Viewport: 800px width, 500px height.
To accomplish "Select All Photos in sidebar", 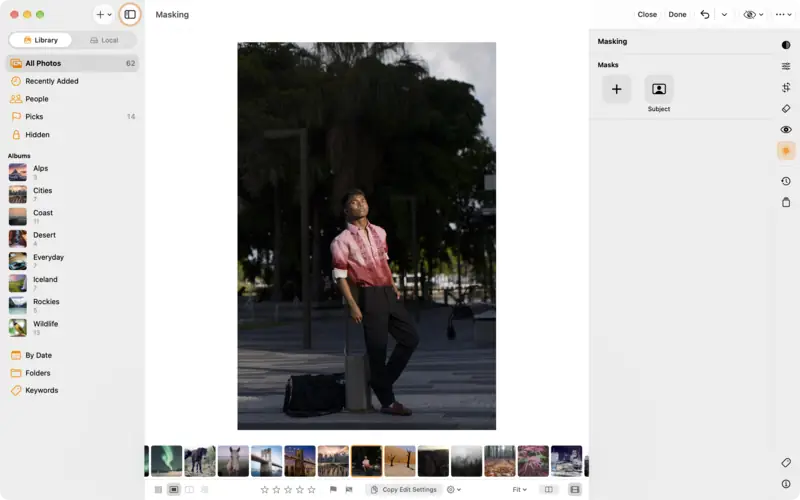I will coord(72,63).
